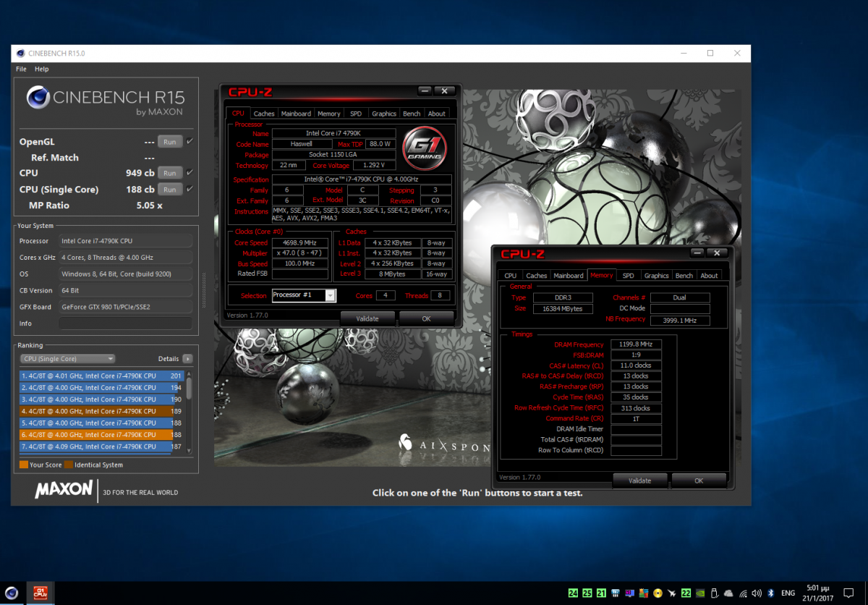Click the tray temperature icon showing 24
This screenshot has height=605, width=868.
(573, 593)
